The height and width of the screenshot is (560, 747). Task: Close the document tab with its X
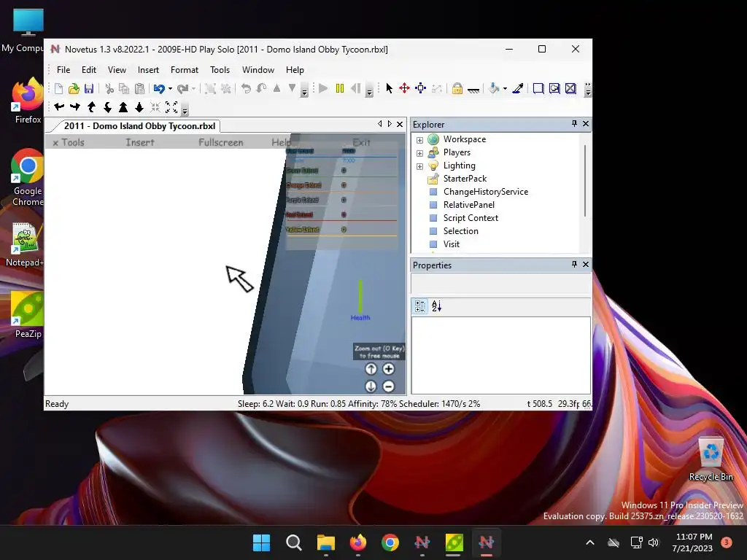(x=400, y=124)
